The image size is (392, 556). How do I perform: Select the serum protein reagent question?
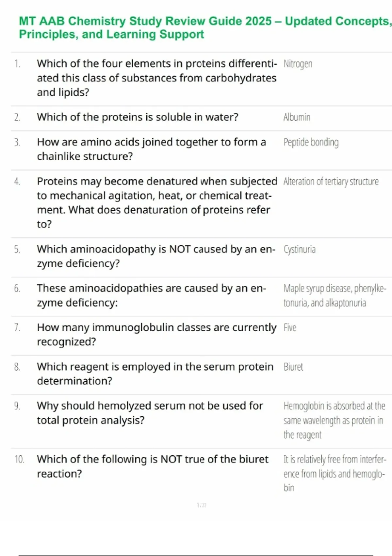click(x=155, y=374)
